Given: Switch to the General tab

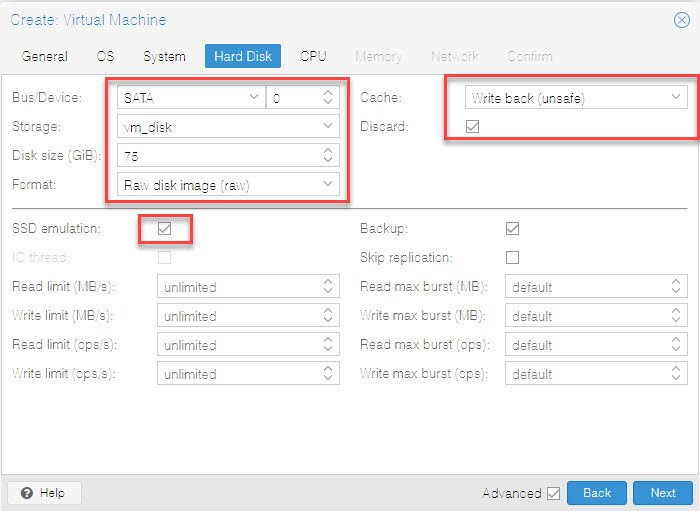Looking at the screenshot, I should pos(45,56).
